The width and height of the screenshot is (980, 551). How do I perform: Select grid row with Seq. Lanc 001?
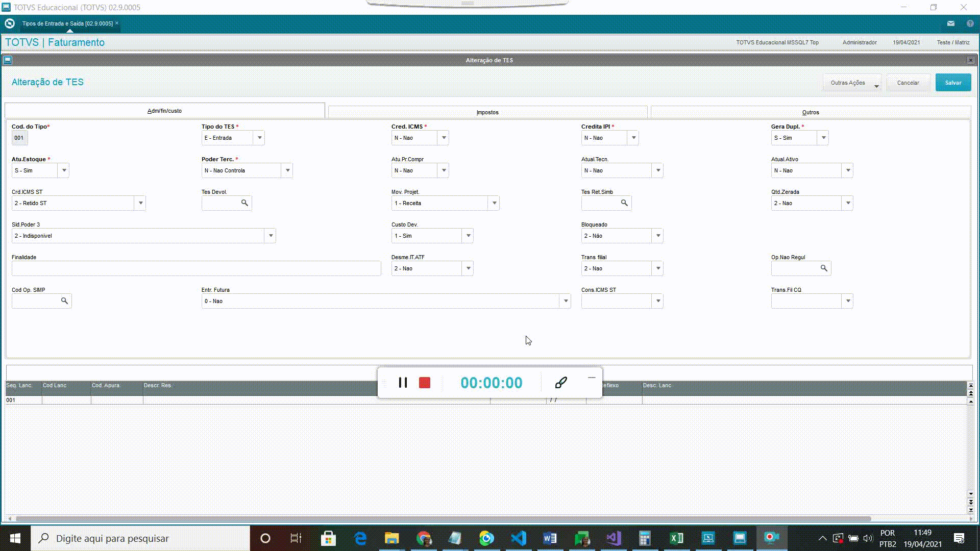click(x=485, y=400)
